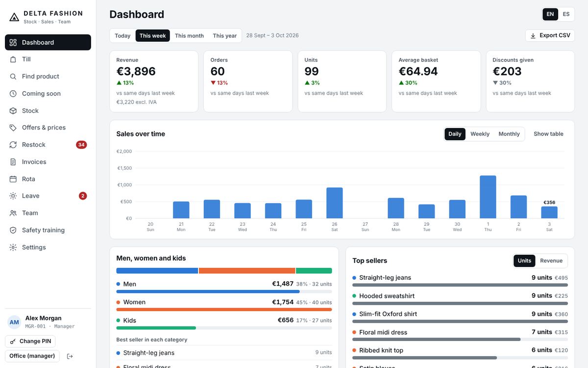Click the Kids green progress bar
588x368 pixels.
[x=156, y=328]
